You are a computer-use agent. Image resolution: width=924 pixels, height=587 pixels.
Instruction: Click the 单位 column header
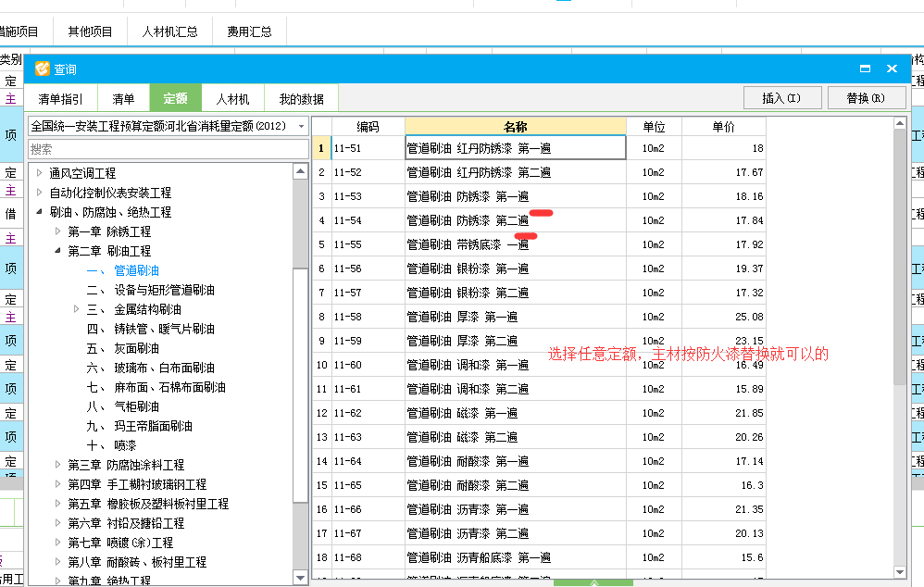click(654, 127)
